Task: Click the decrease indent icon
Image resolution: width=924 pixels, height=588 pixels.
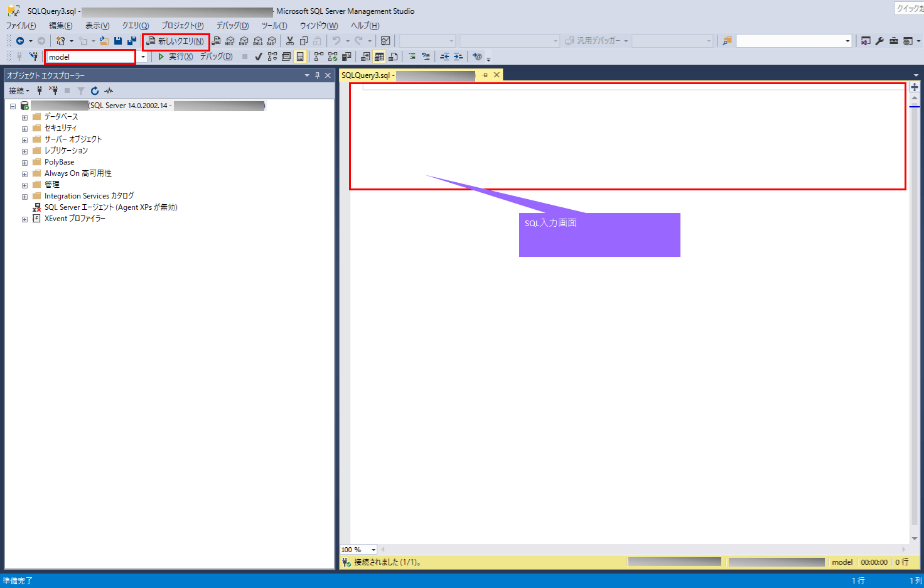Action: pyautogui.click(x=444, y=57)
